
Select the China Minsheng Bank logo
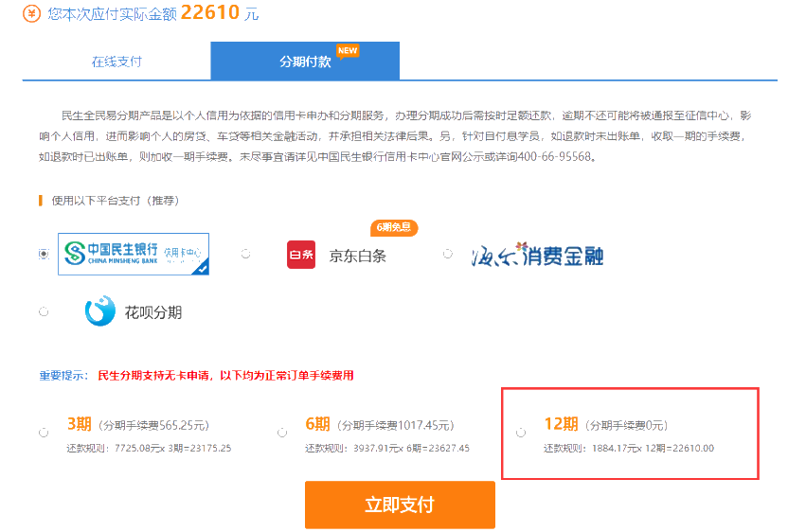[x=133, y=253]
